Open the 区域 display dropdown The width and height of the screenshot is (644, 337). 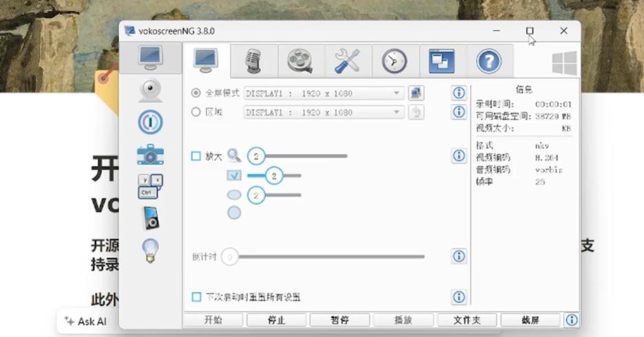tap(324, 112)
